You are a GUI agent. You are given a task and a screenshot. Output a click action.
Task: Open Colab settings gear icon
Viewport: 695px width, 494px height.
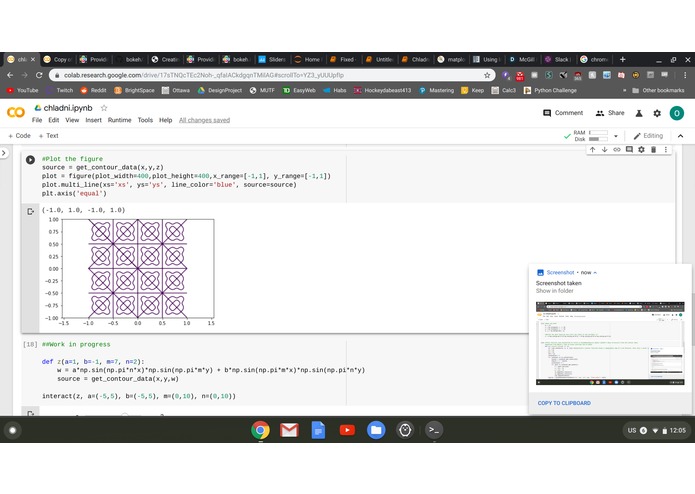(657, 113)
